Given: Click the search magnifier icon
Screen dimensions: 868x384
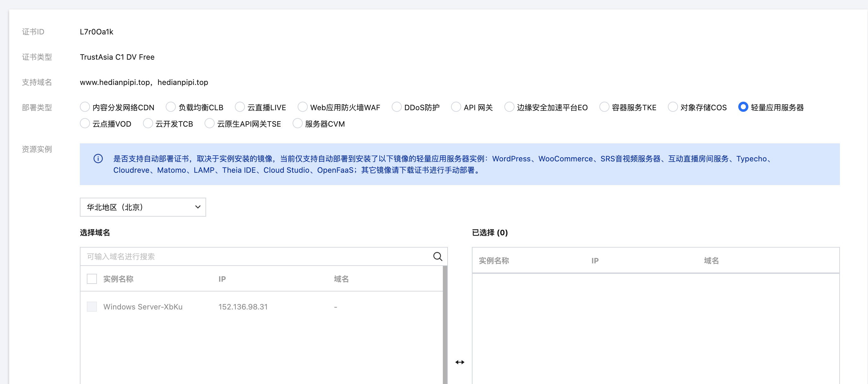Looking at the screenshot, I should tap(437, 256).
